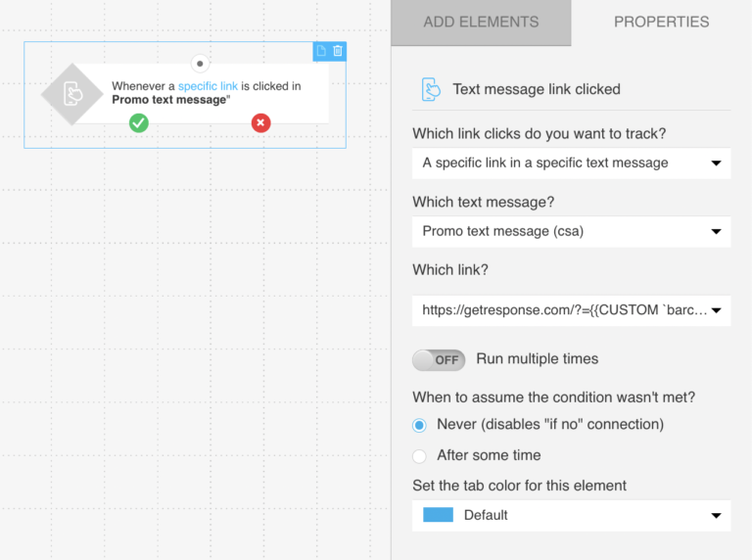Switch to the Add Elements tab
Screen dimensions: 752x560
click(481, 23)
